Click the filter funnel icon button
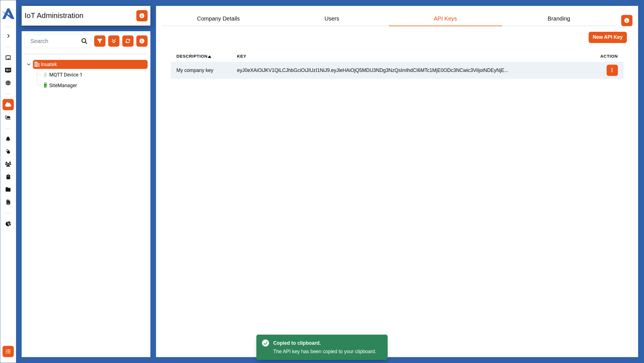Screen dimensions: 644x363 point(100,41)
